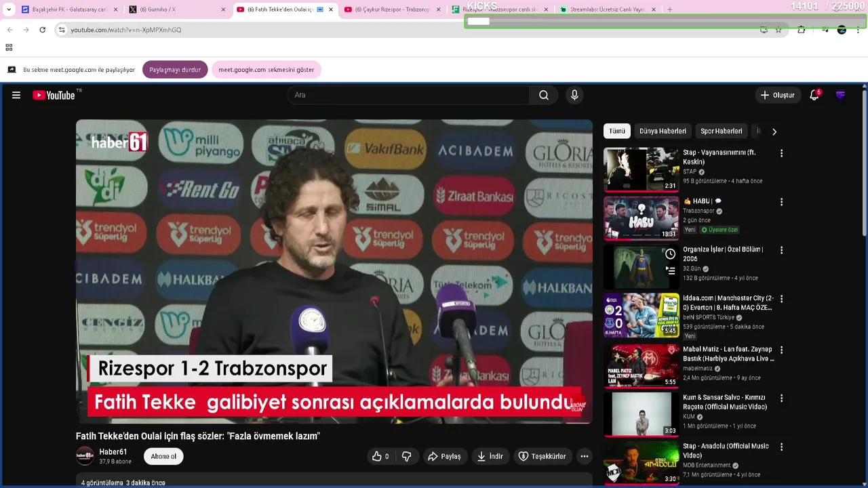
Task: Select the Tümü filter chip
Action: (617, 131)
